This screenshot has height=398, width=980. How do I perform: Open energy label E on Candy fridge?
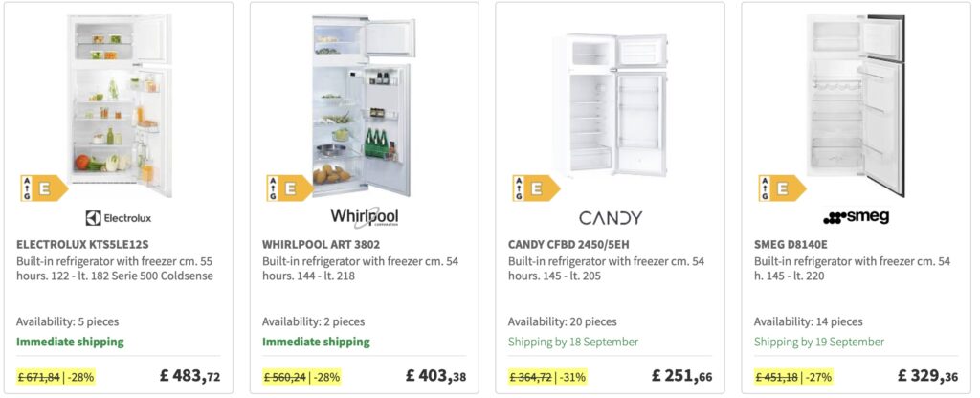(536, 188)
